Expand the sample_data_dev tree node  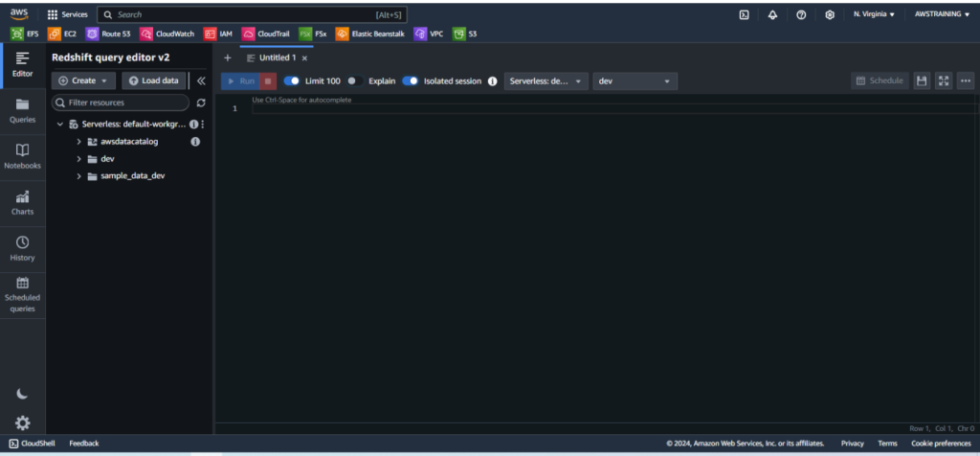pos(79,176)
